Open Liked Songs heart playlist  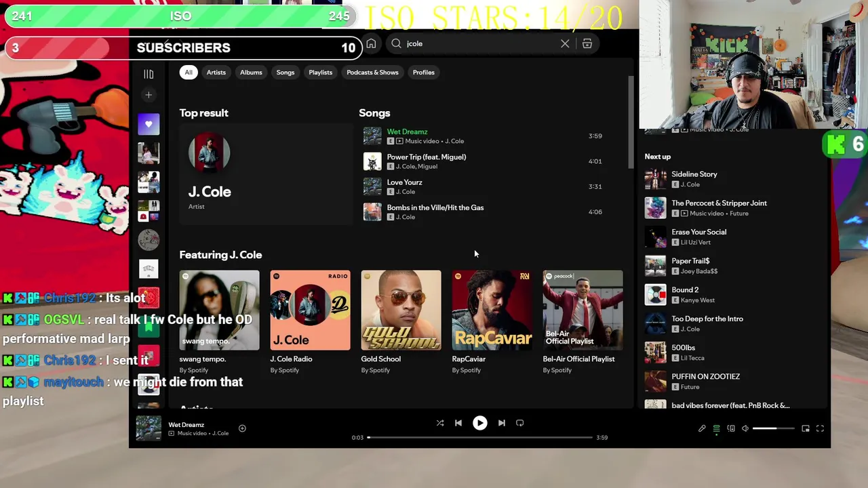[x=149, y=124]
